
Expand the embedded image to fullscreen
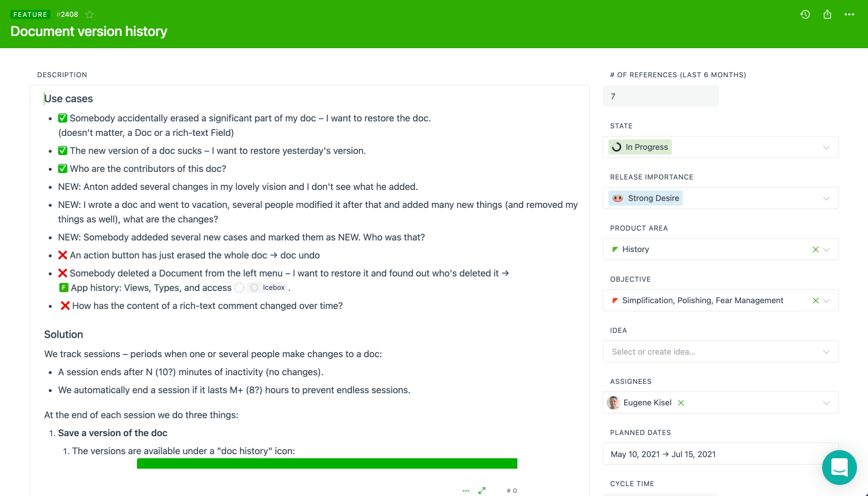click(482, 491)
